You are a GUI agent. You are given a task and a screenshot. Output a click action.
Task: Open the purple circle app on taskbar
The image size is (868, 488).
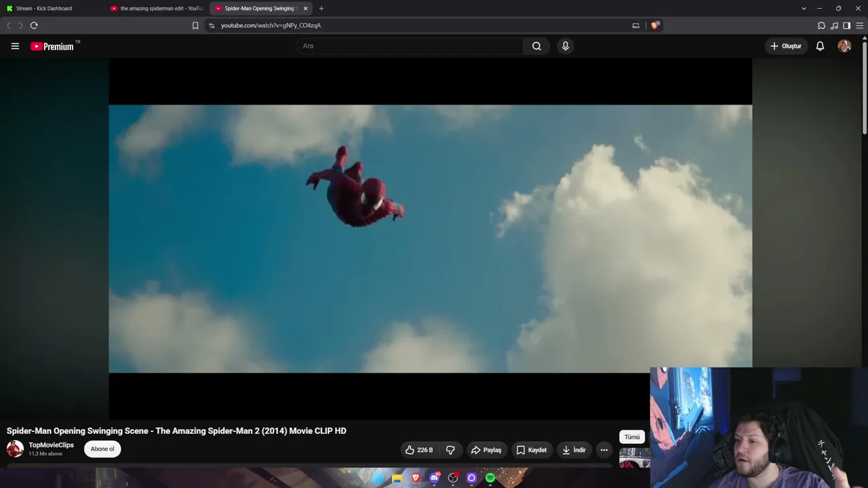(x=472, y=479)
